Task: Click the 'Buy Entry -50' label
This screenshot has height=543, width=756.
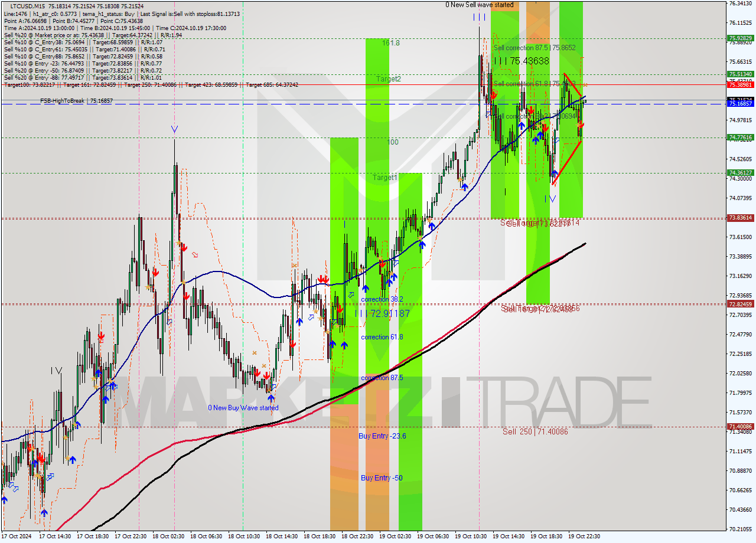Action: coord(382,477)
